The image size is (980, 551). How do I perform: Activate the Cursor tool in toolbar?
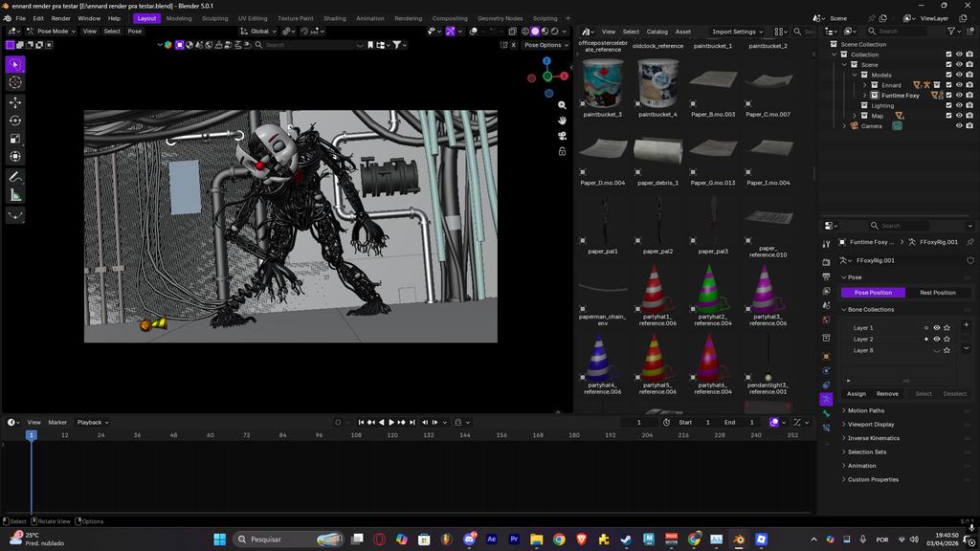15,82
